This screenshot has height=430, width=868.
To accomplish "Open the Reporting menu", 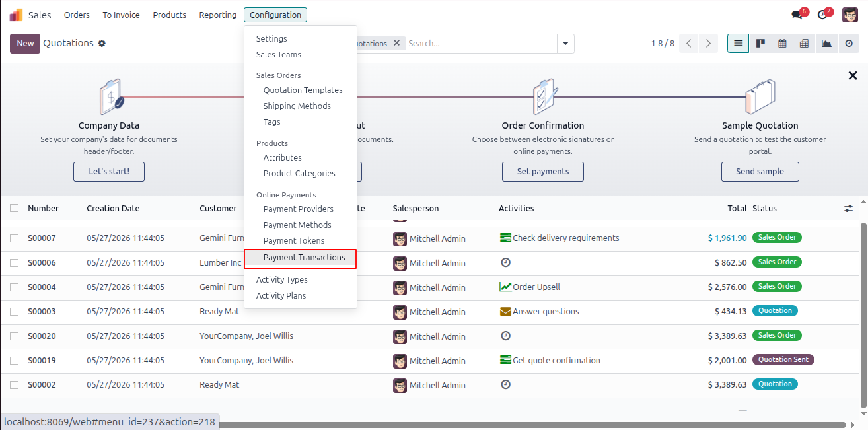I will pyautogui.click(x=218, y=15).
